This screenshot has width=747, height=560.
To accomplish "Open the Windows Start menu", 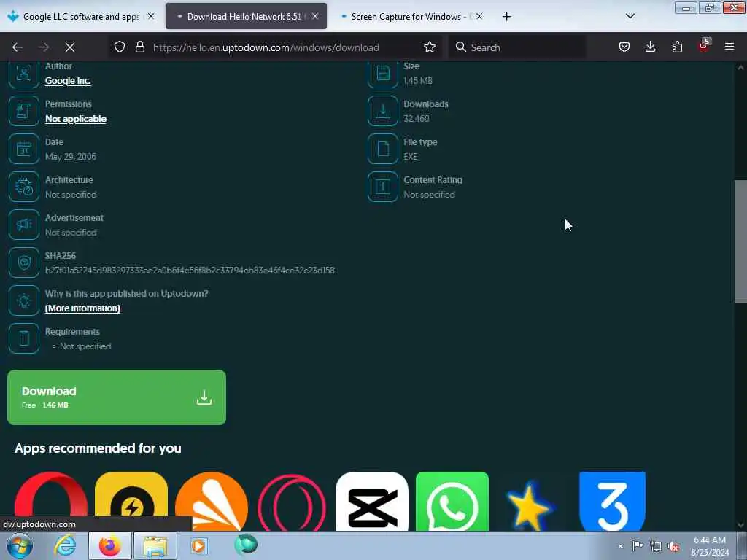I will click(20, 545).
